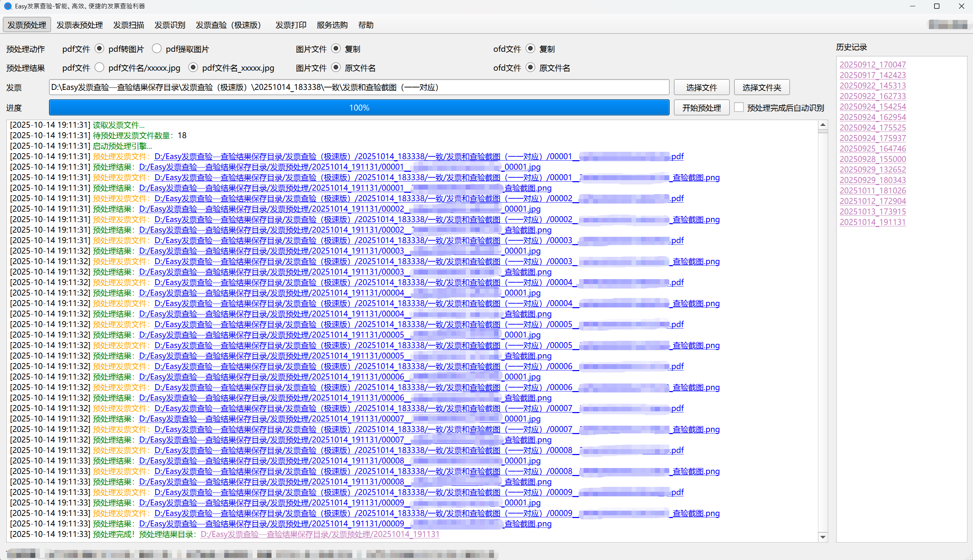Image resolution: width=973 pixels, height=560 pixels.
Task: Switch to the 发票表预处理 tab
Action: pyautogui.click(x=79, y=25)
